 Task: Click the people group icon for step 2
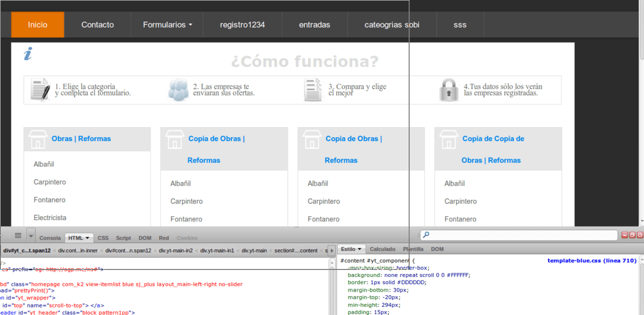179,90
